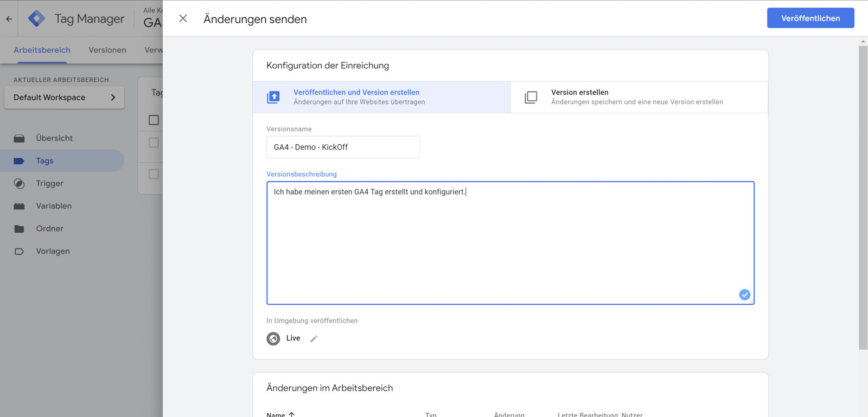Click the Tags label icon
868x417 pixels.
click(x=19, y=161)
